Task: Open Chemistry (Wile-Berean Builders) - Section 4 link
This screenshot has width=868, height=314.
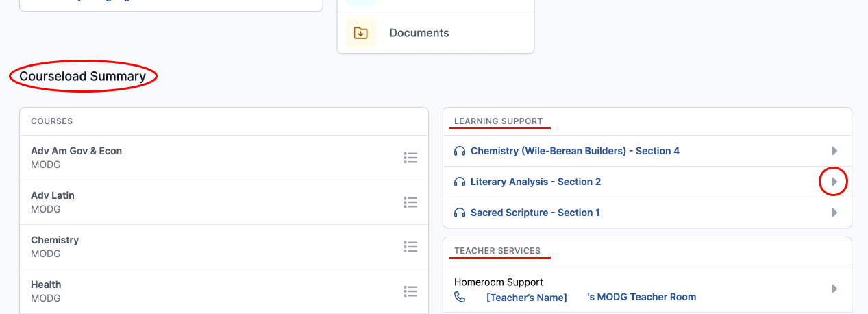Action: (575, 151)
